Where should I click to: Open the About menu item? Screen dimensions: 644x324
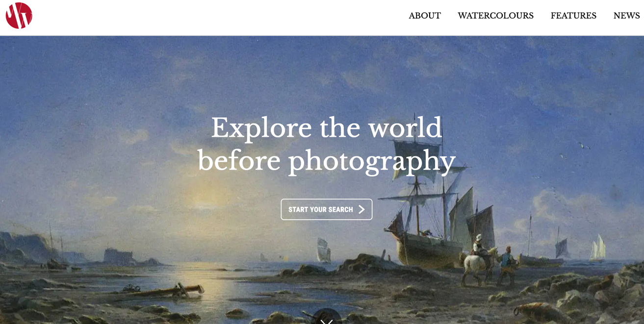425,16
